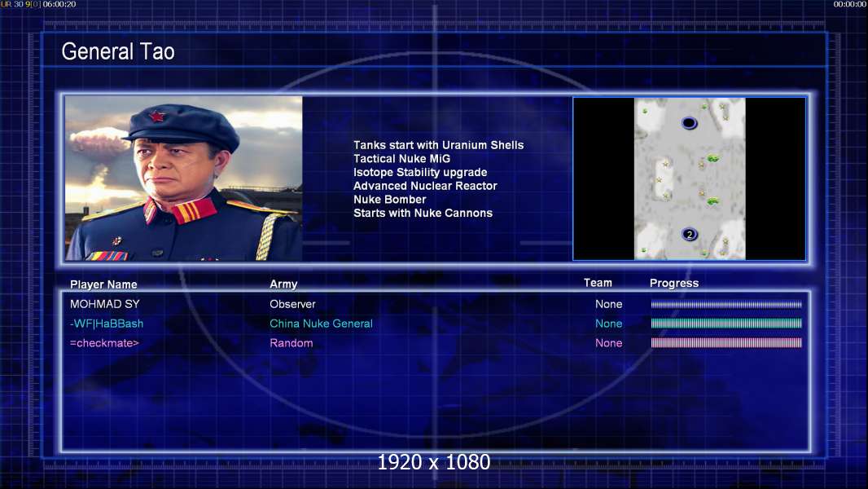Select player name '-WF|HaBBash'
The height and width of the screenshot is (489, 868).
[x=107, y=324]
